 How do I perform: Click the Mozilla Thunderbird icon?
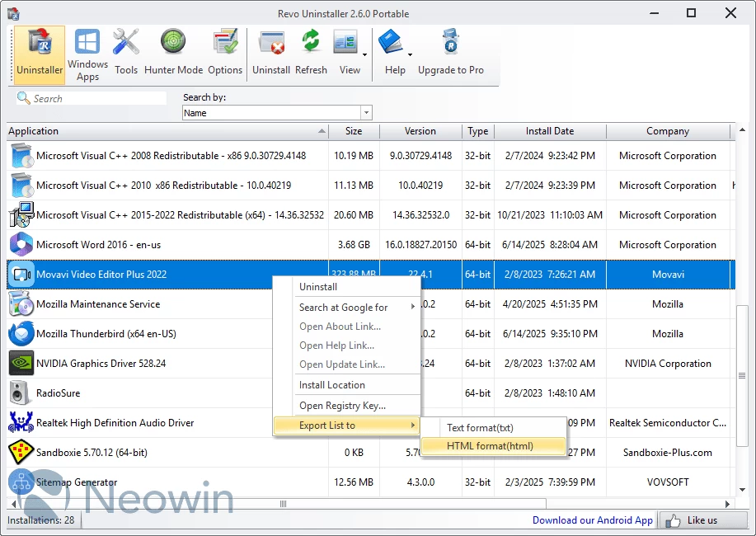[21, 334]
